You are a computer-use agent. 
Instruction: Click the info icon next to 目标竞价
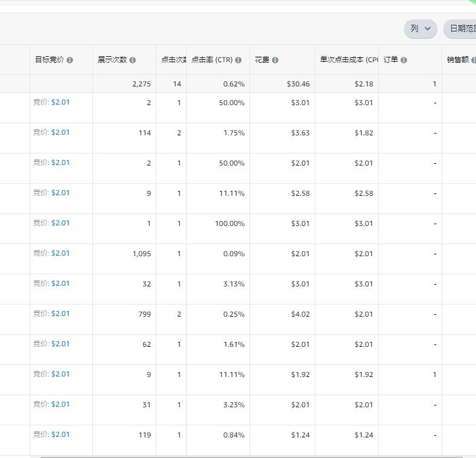tap(70, 60)
